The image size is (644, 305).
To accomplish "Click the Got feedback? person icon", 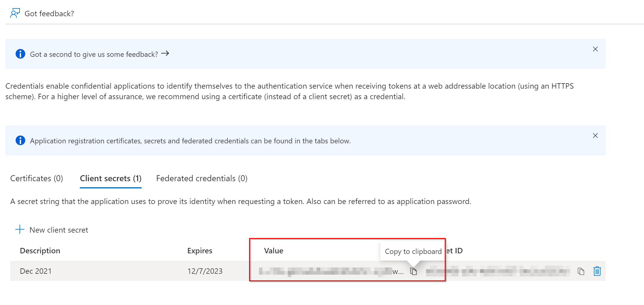I will pyautogui.click(x=15, y=13).
